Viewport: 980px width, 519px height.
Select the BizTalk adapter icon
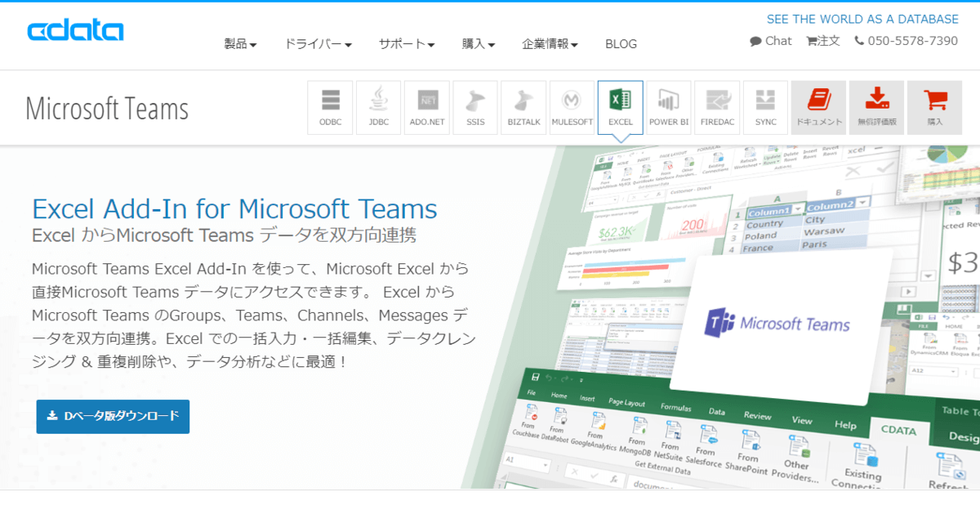pos(523,108)
